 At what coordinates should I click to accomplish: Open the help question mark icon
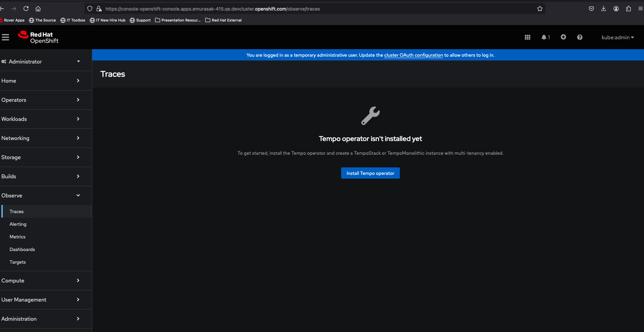(580, 37)
